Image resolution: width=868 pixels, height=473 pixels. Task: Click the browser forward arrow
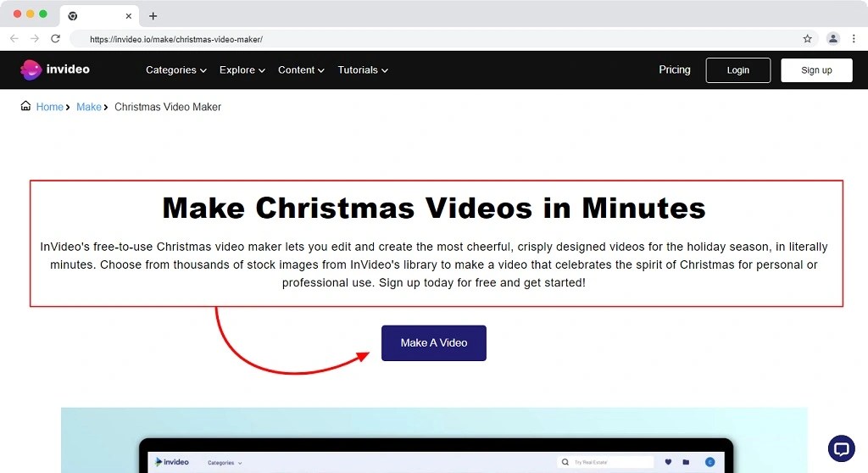(x=34, y=39)
